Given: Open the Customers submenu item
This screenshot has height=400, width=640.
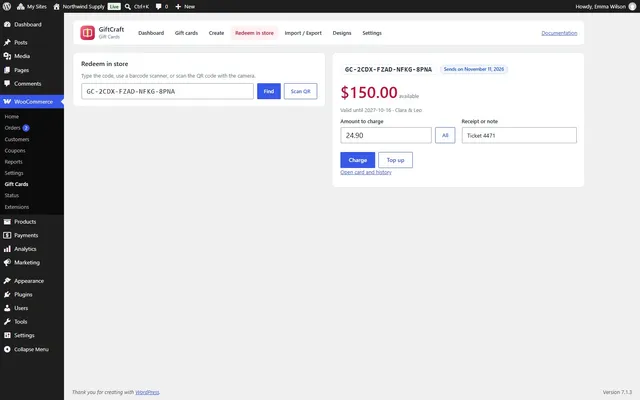Looking at the screenshot, I should pyautogui.click(x=17, y=139).
